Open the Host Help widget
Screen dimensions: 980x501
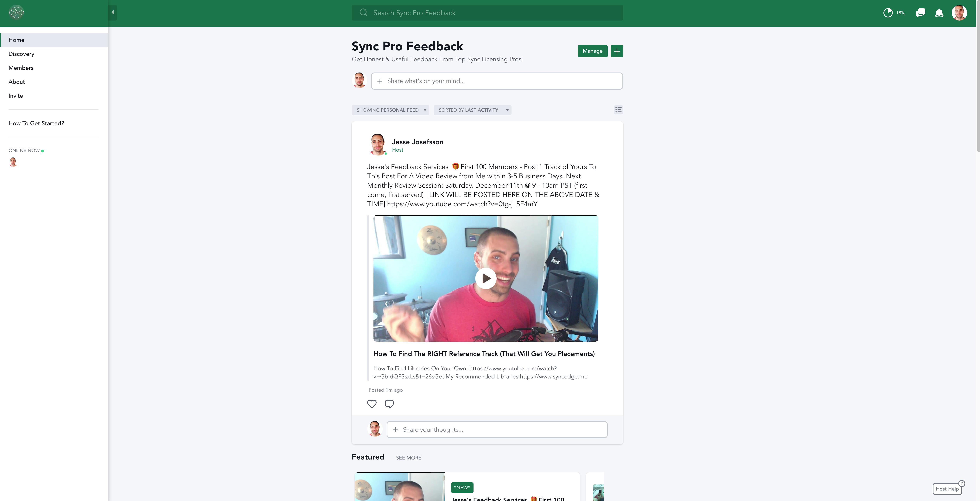point(947,489)
